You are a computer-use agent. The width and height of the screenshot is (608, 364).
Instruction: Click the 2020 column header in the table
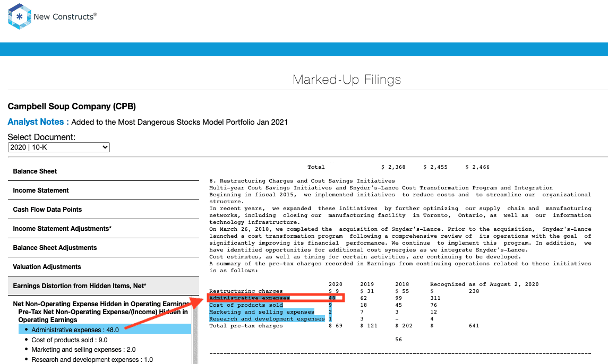pos(336,284)
